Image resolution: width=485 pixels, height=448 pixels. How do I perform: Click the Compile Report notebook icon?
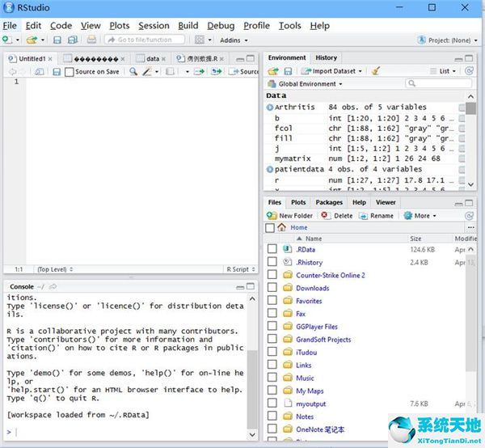click(170, 72)
